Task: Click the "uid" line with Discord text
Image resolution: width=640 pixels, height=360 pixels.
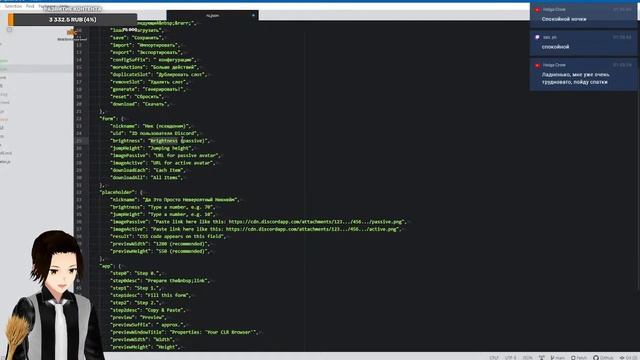Action: pyautogui.click(x=155, y=133)
